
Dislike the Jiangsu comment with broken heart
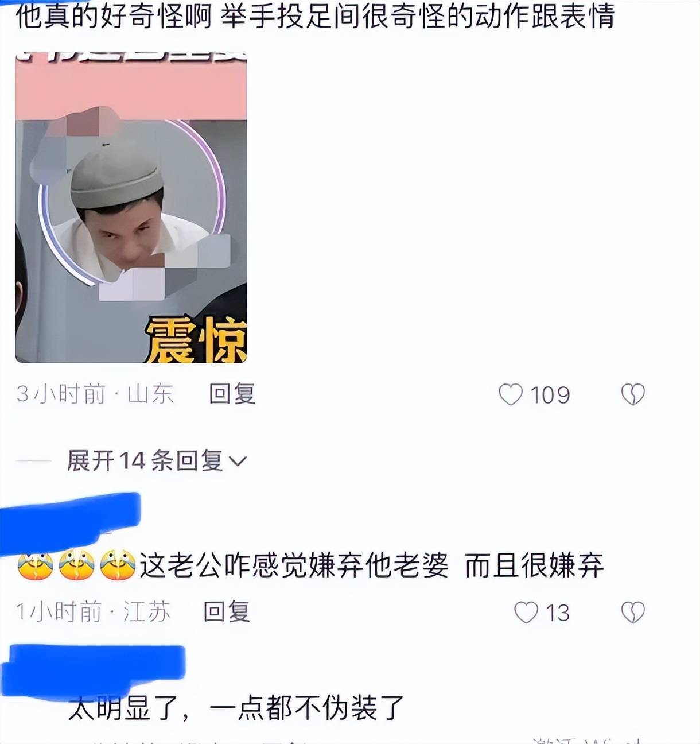point(633,613)
